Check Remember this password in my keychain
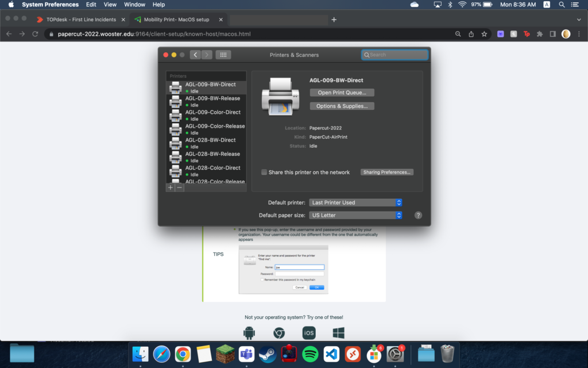This screenshot has width=588, height=368. 262,279
